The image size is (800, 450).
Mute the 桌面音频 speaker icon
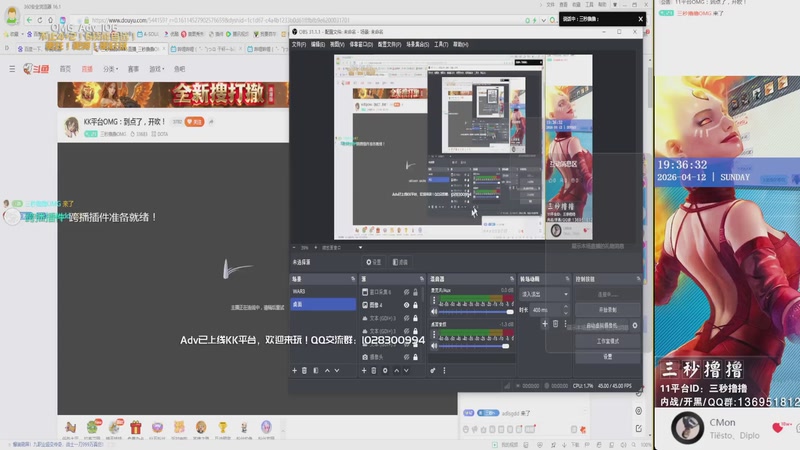(x=434, y=346)
